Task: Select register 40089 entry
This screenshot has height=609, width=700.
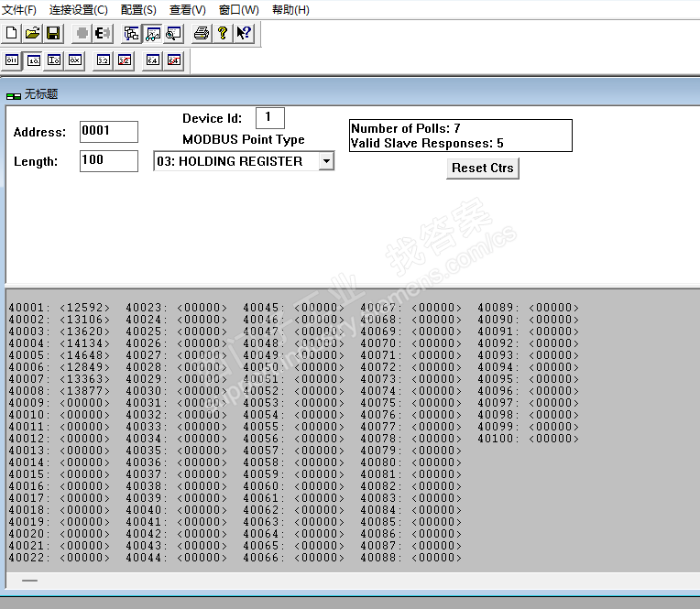Action: [x=529, y=308]
